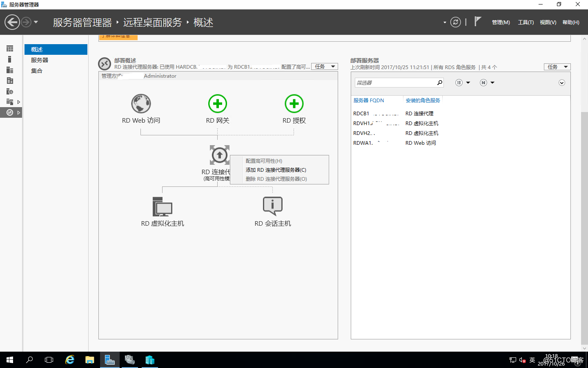Open the 视图(V) menu
Image resolution: width=588 pixels, height=368 pixels.
point(548,22)
